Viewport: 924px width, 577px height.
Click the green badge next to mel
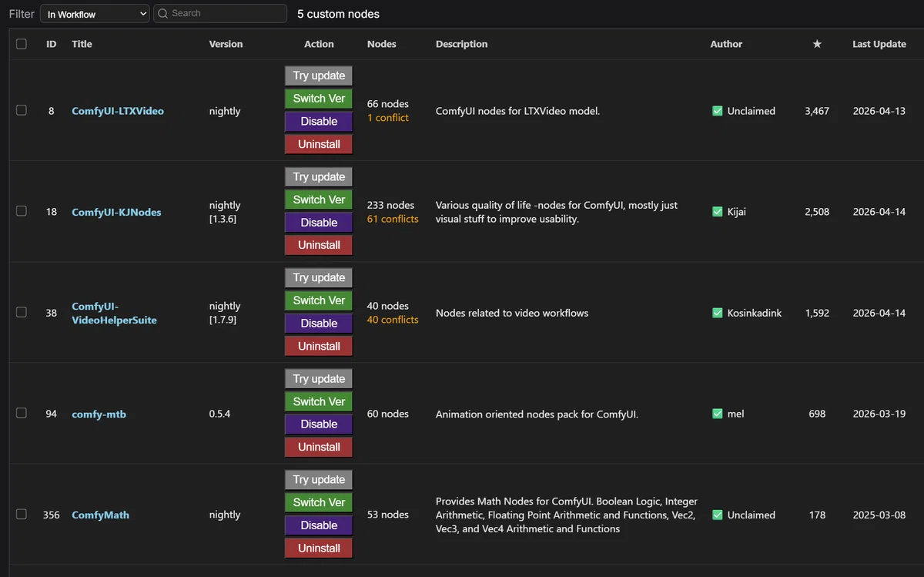(718, 414)
